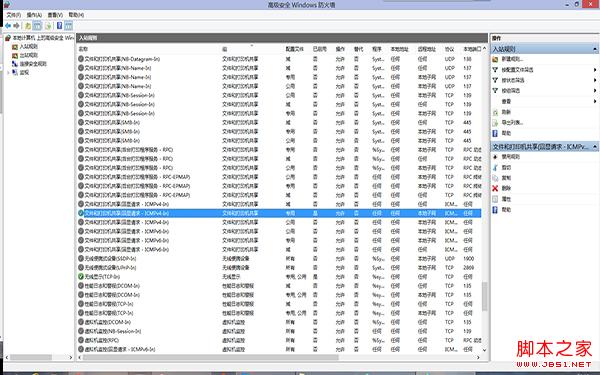The height and width of the screenshot is (375, 600).
Task: Open the 按组筛选 submenu arrow
Action: 595,91
